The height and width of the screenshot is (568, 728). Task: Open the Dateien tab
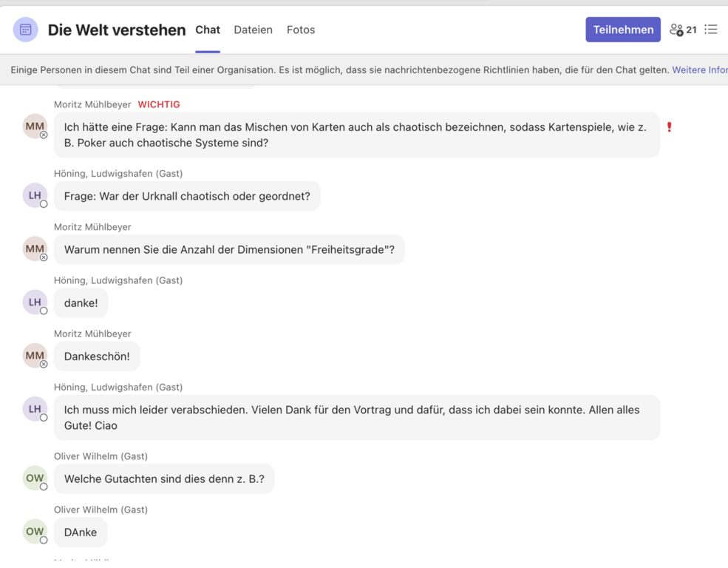click(253, 30)
